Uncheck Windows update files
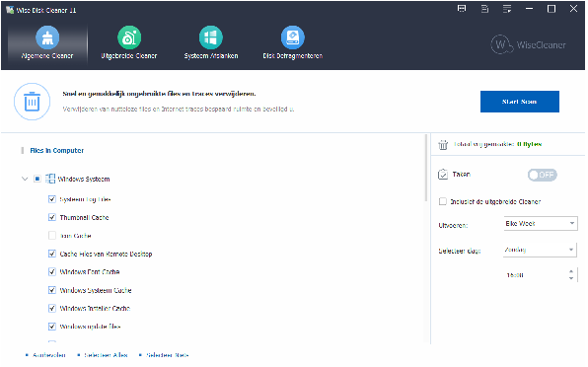This screenshot has height=367, width=588. tap(52, 327)
